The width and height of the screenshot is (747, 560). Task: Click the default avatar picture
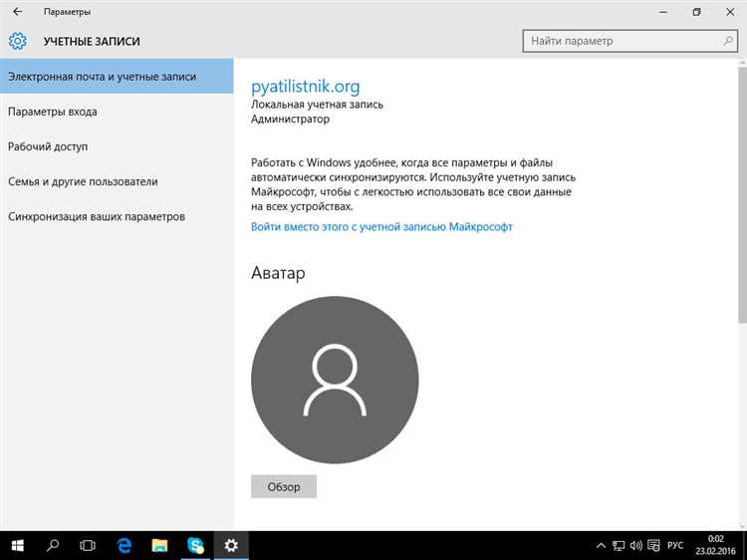[335, 382]
